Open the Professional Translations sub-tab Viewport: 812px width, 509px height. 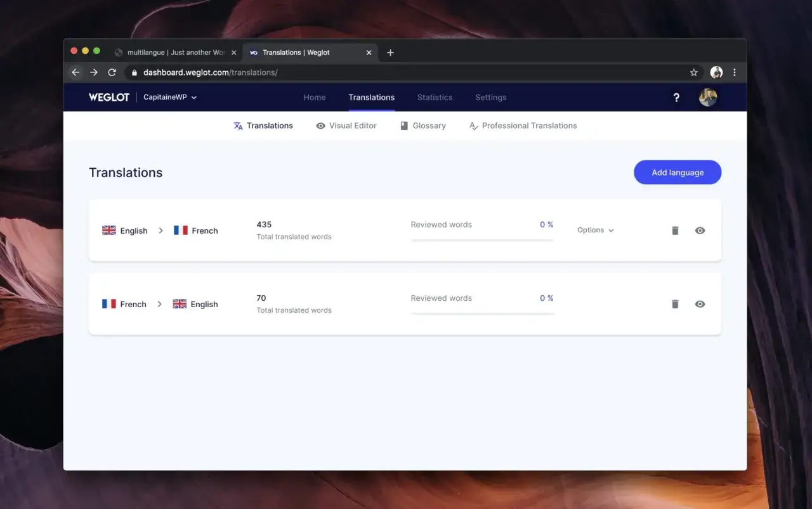pyautogui.click(x=523, y=126)
